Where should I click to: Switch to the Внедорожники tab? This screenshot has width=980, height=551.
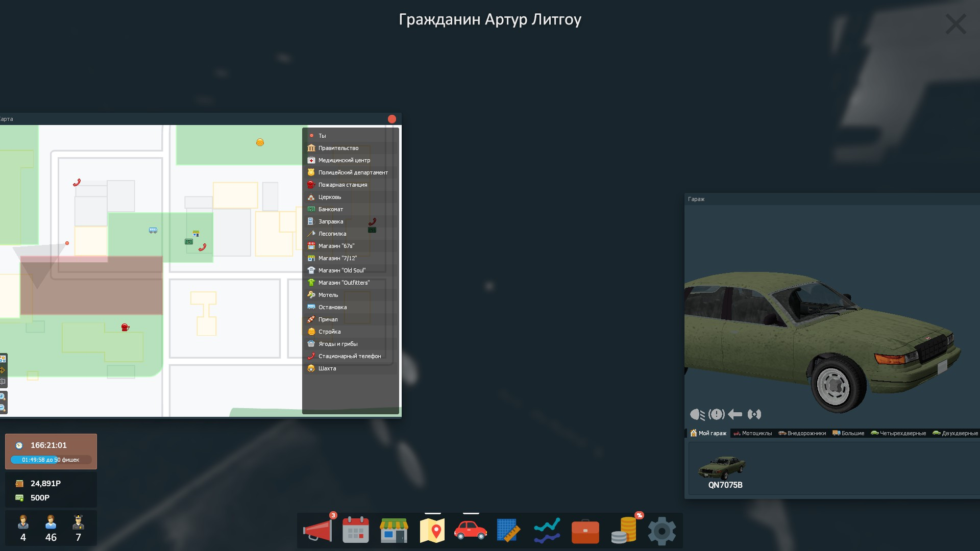(x=802, y=433)
